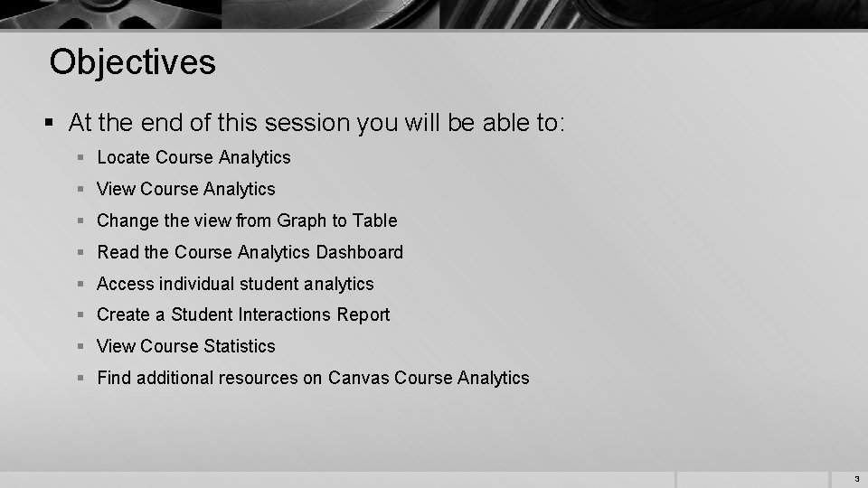Select the Locate Course Analytics text
This screenshot has height=488, width=868.
click(x=193, y=157)
